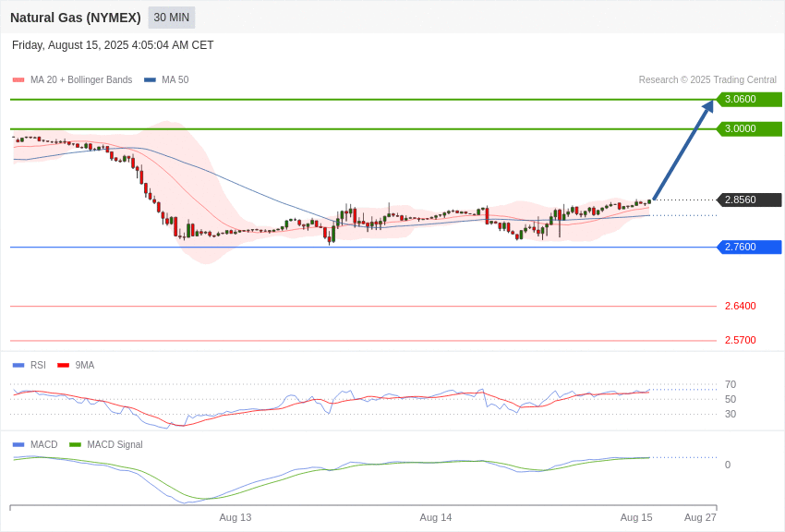Image resolution: width=785 pixels, height=532 pixels.
Task: Select the 2.8560 current price tag
Action: coord(749,199)
